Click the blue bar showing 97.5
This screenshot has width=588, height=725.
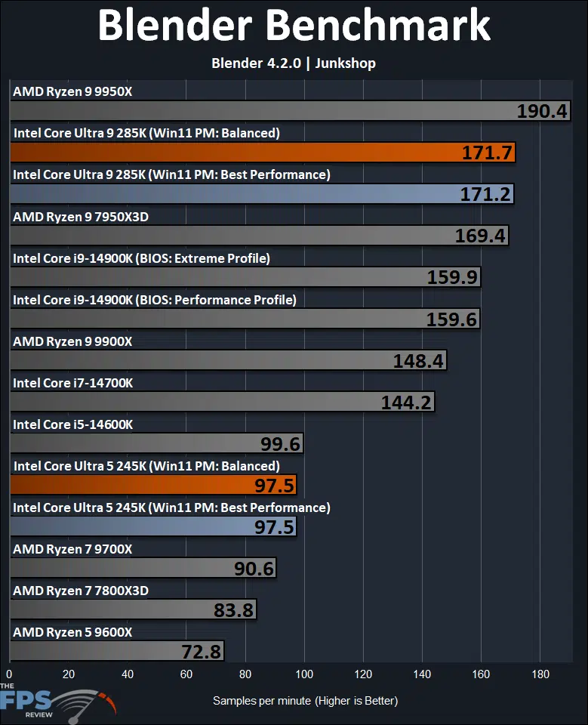tap(153, 527)
